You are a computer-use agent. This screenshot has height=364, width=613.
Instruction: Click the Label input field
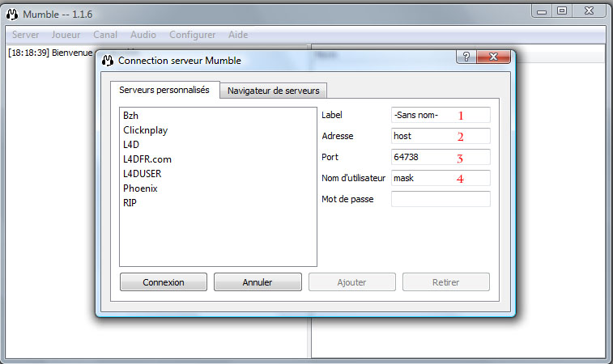tap(441, 115)
